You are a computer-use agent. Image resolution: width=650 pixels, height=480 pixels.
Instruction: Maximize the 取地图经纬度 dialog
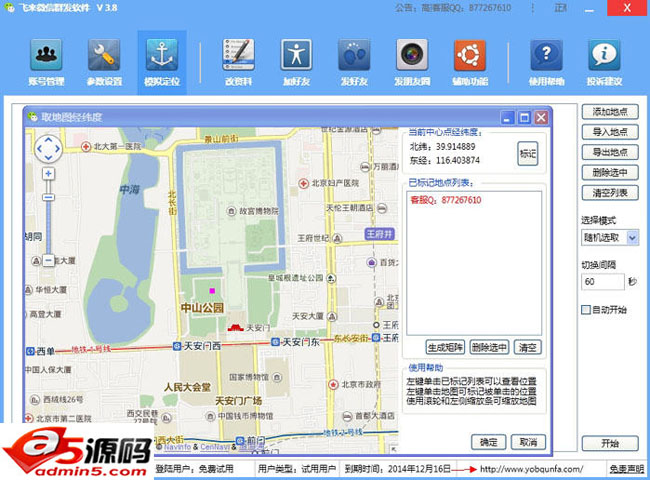pyautogui.click(x=524, y=118)
